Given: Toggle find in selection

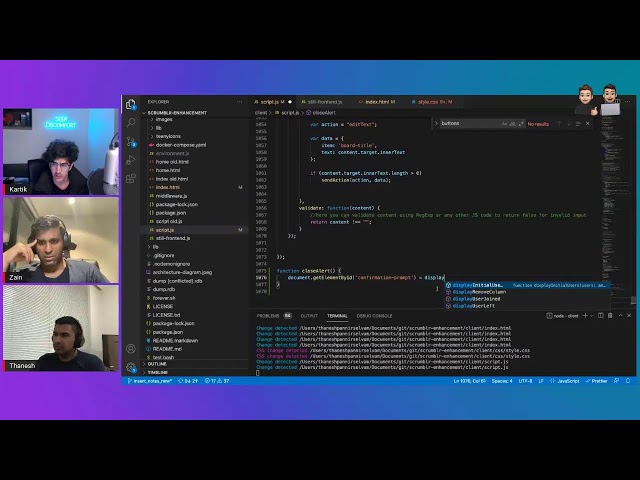Looking at the screenshot, I should [x=578, y=124].
